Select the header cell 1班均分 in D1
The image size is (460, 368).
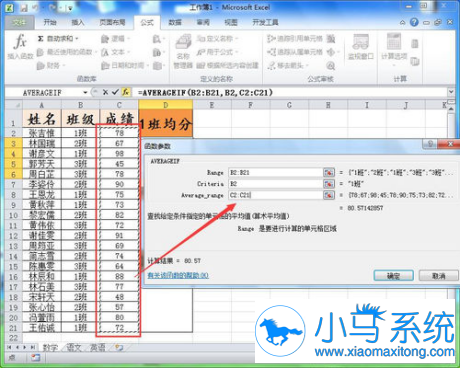(x=166, y=124)
